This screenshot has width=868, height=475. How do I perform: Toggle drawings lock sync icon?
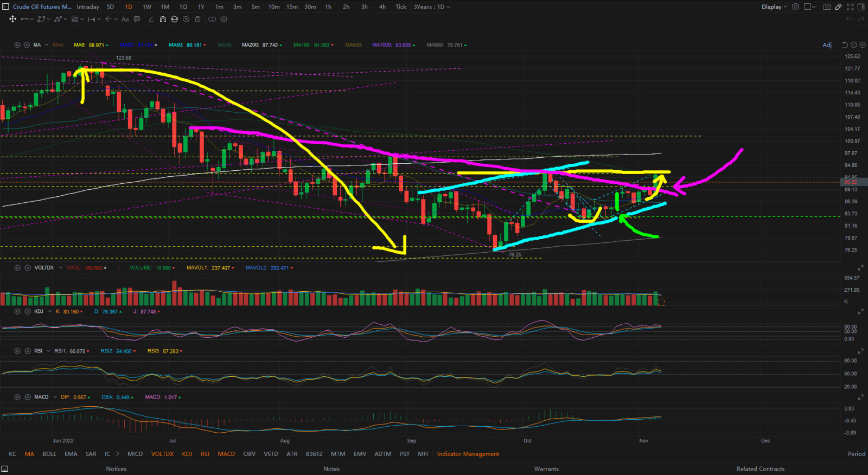coord(174,19)
